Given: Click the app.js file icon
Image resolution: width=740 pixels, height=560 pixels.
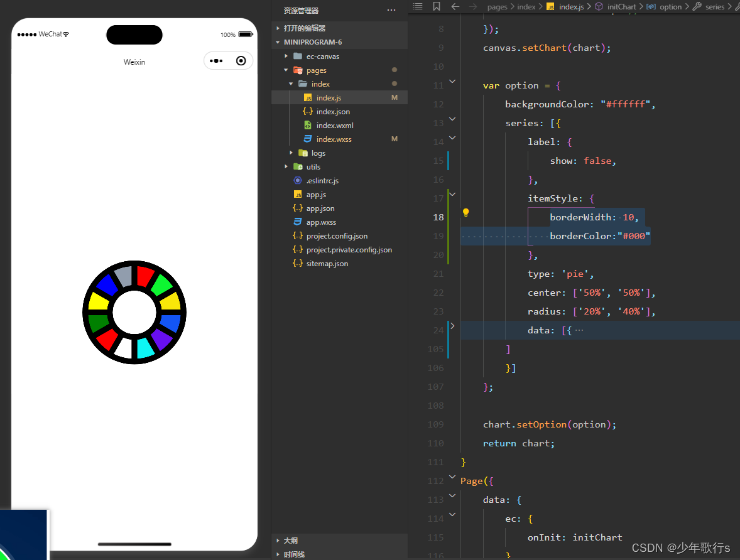Looking at the screenshot, I should coord(298,195).
